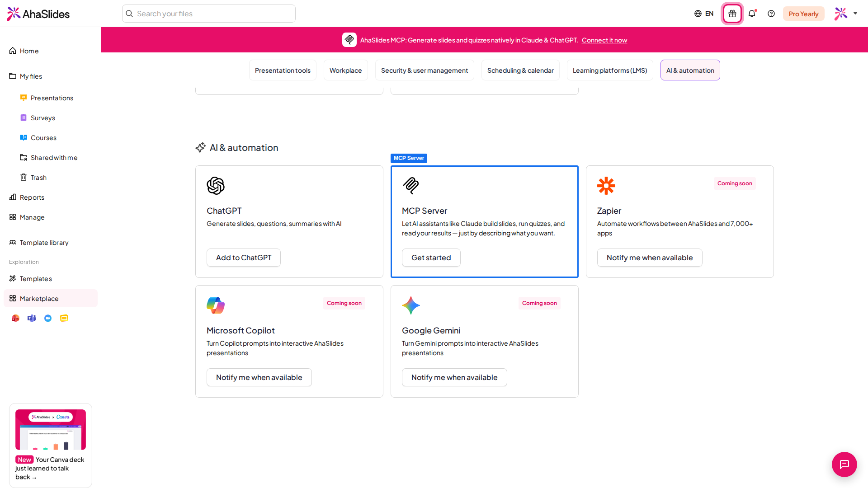Open the gift rewards icon
This screenshot has width=868, height=488.
coord(732,14)
